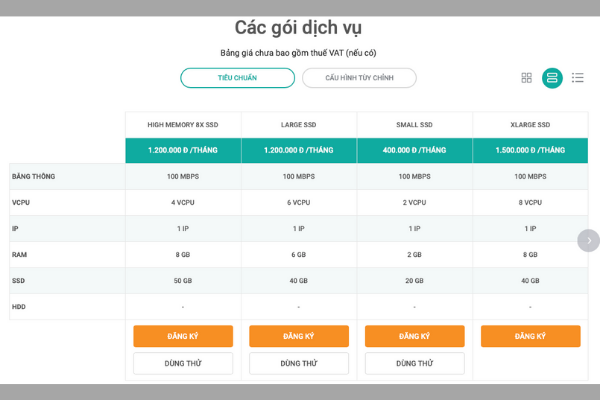The image size is (600, 400).
Task: Click the IP row label
Action: point(15,229)
